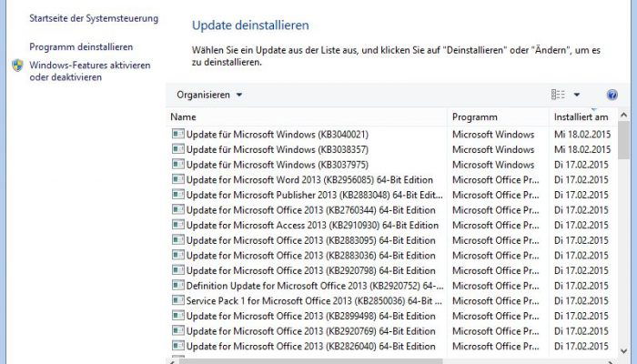Select the icon of update KB3040021
Screen dimensions: 637x364
point(178,134)
